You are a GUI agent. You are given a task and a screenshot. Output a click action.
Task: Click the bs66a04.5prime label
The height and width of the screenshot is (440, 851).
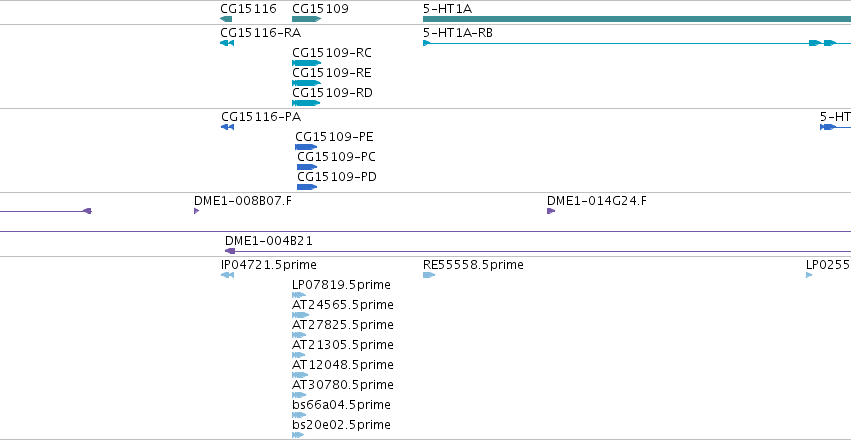tap(341, 405)
